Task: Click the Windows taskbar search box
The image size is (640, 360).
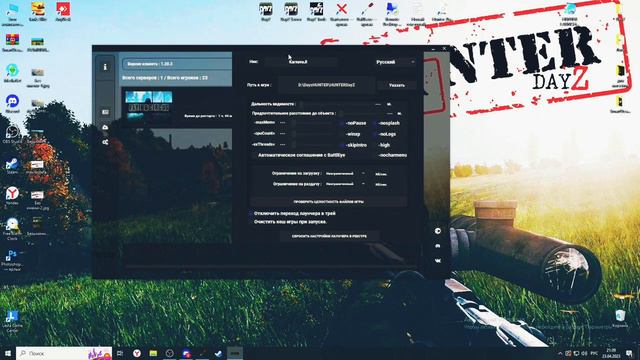Action: point(64,353)
